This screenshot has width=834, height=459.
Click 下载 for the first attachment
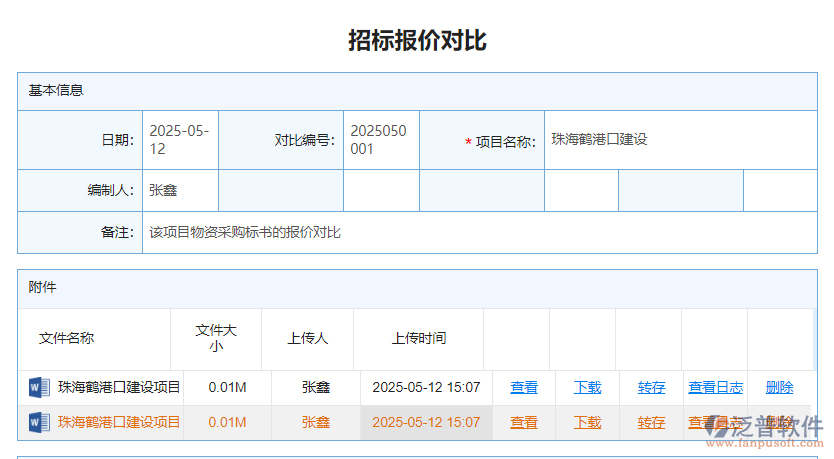coord(588,387)
